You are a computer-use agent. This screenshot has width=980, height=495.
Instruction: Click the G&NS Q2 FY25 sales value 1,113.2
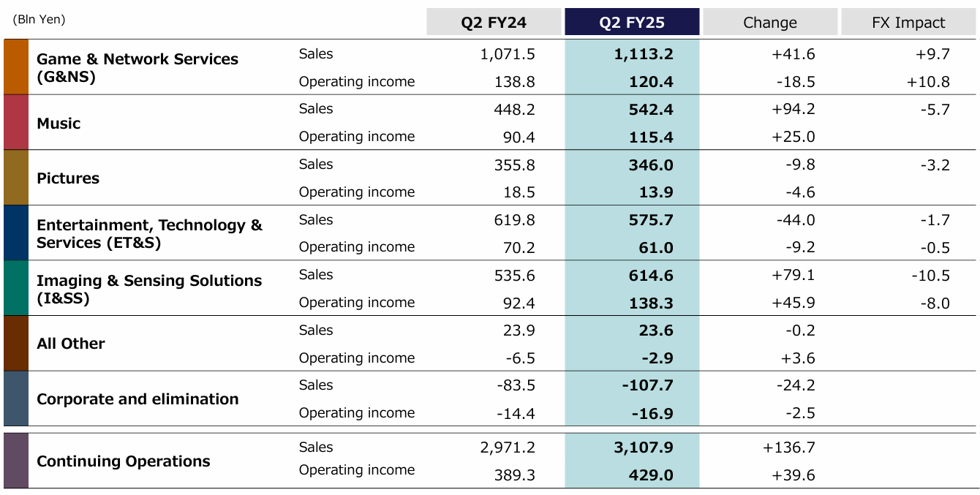coord(644,54)
